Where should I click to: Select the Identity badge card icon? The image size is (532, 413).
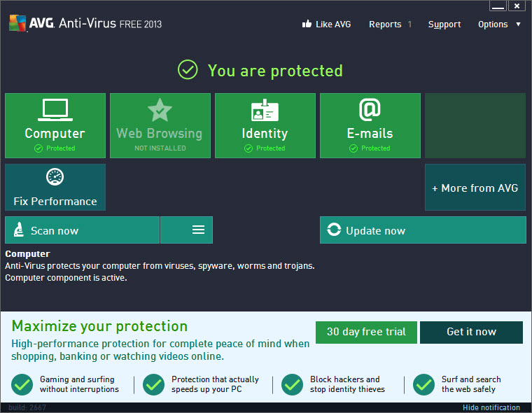(x=265, y=111)
